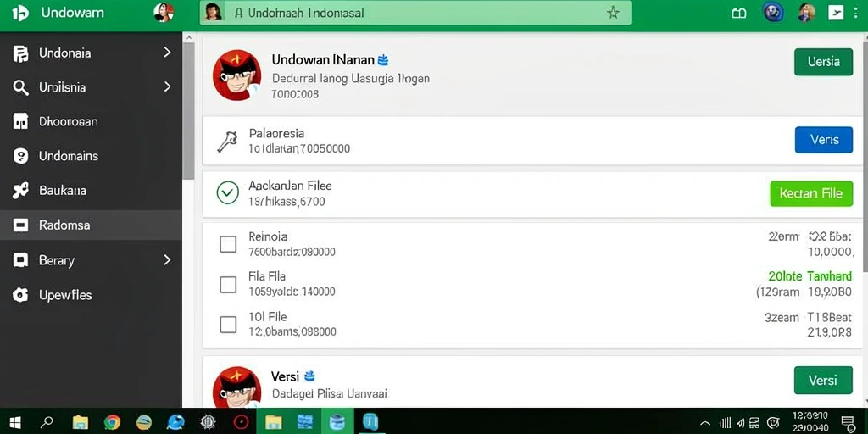The height and width of the screenshot is (434, 868).
Task: Tick the Fila Flle checkbox
Action: [x=228, y=285]
